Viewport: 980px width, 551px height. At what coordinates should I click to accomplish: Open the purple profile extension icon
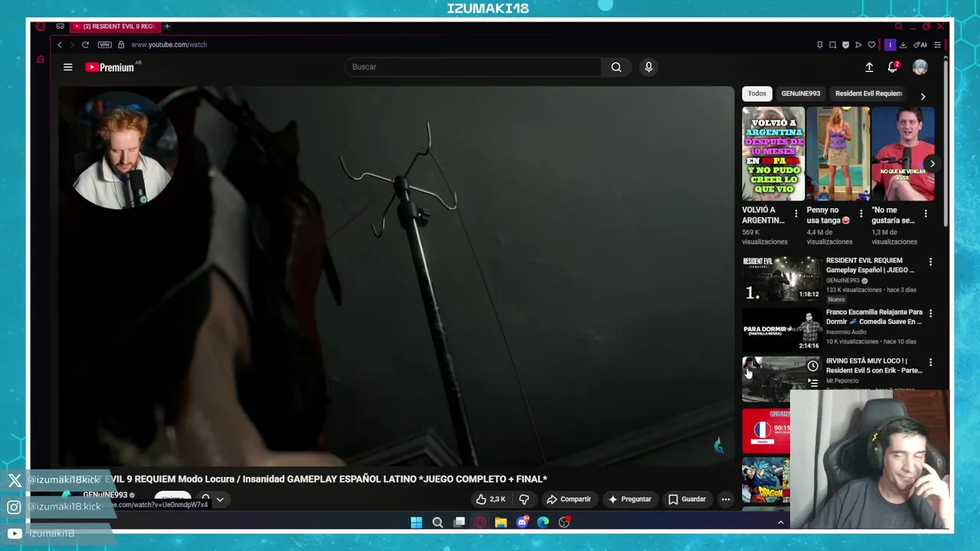point(890,44)
